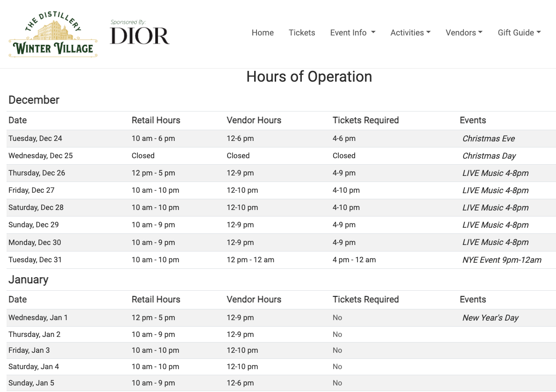Click the Distillery Winter Village logo
The width and height of the screenshot is (556, 392).
(x=53, y=35)
